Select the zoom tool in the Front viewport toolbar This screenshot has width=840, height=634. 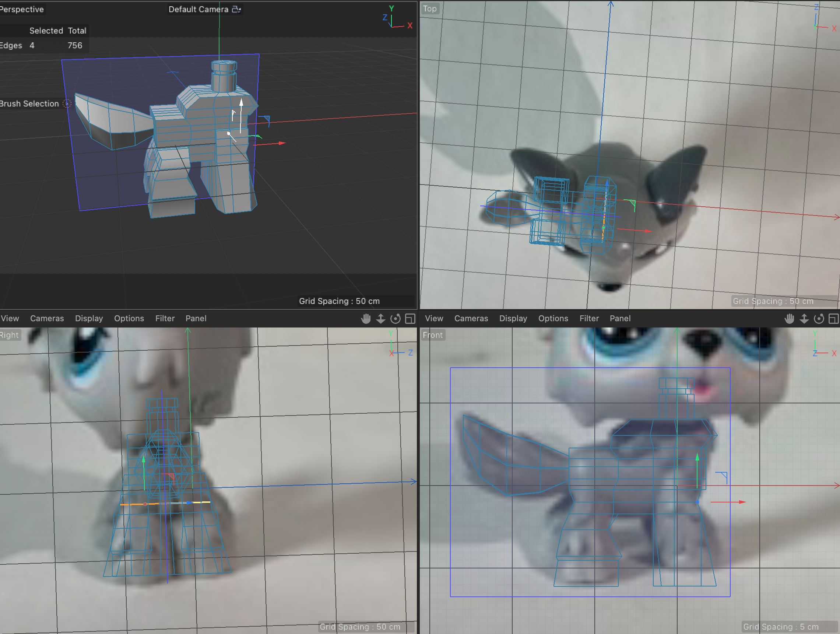coord(804,318)
